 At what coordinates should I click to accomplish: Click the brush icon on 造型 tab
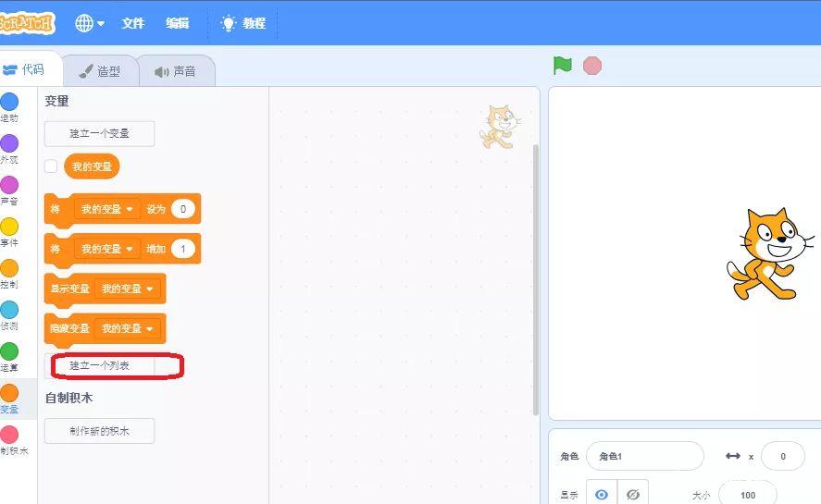[x=86, y=71]
